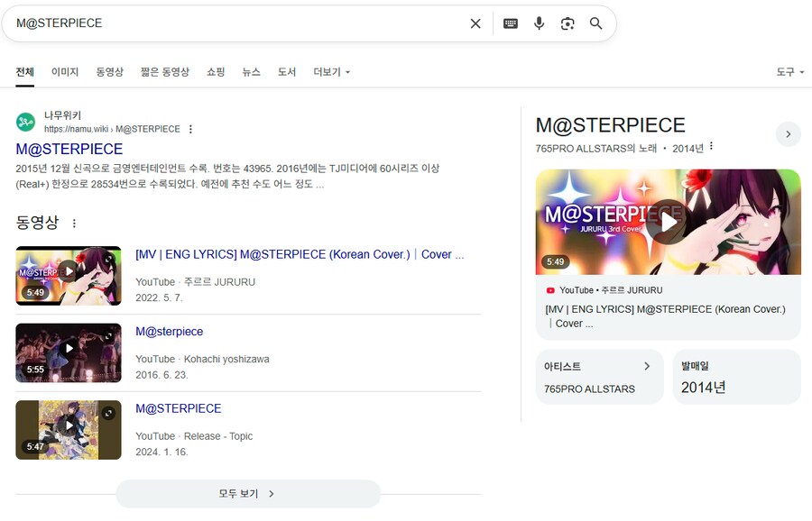This screenshot has height=521, width=812.
Task: Play the knowledge panel JURURU cover video
Action: (x=668, y=222)
